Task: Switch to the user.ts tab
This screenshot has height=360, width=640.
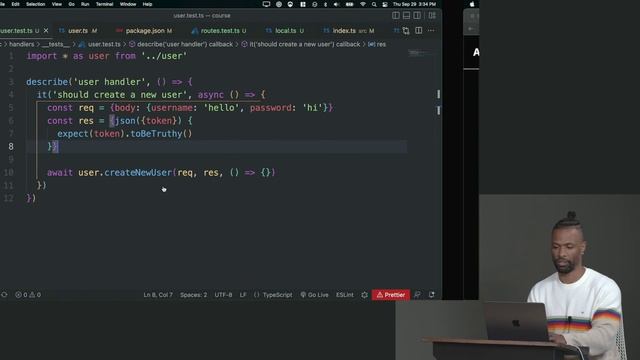Action: click(78, 31)
